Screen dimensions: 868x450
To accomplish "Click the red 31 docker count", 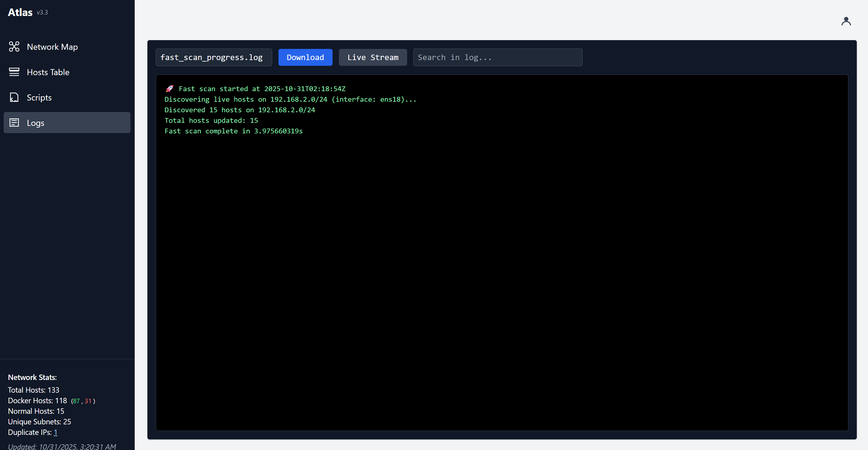I will click(88, 401).
